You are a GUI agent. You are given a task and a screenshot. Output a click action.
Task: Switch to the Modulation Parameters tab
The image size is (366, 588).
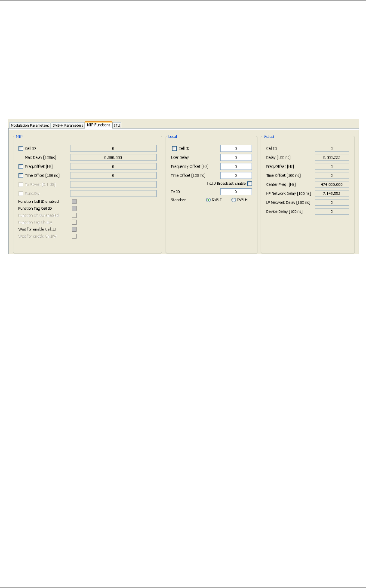tap(30, 125)
